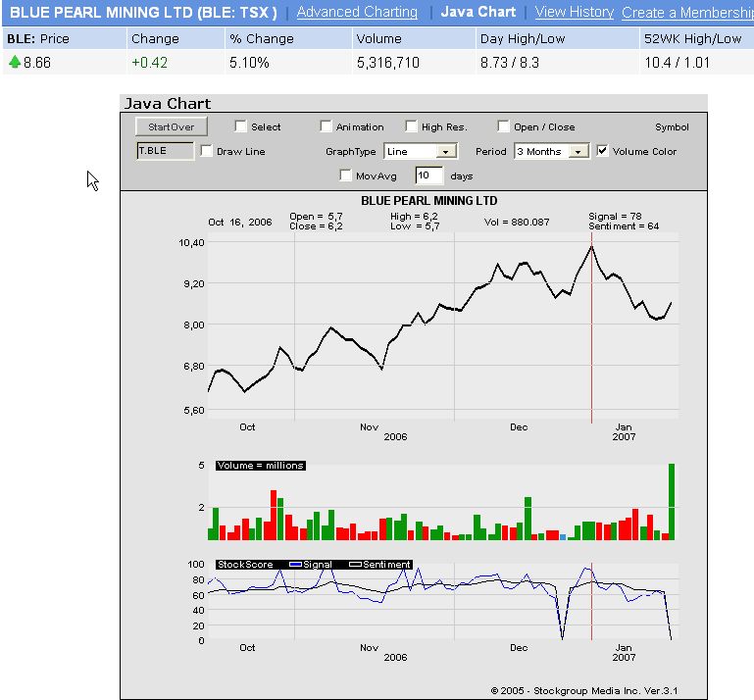
Task: Click the Volume column header
Action: click(x=378, y=38)
